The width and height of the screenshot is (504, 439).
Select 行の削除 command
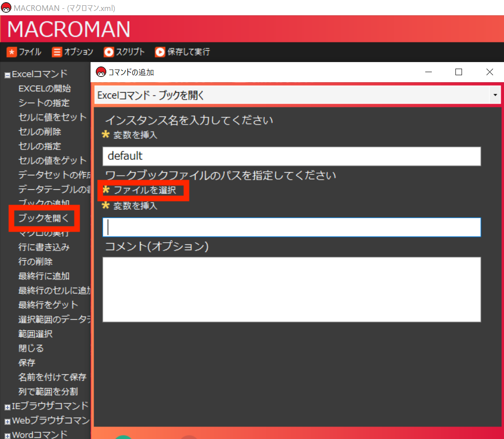[x=35, y=261]
